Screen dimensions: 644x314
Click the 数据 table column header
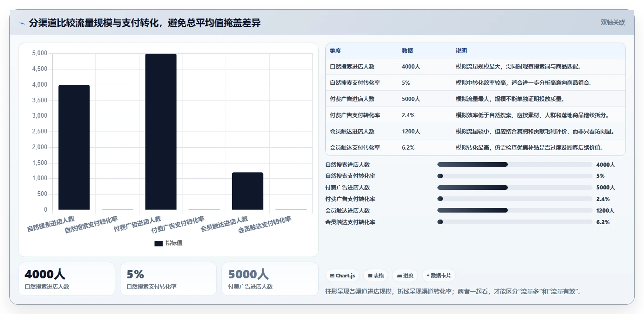407,51
